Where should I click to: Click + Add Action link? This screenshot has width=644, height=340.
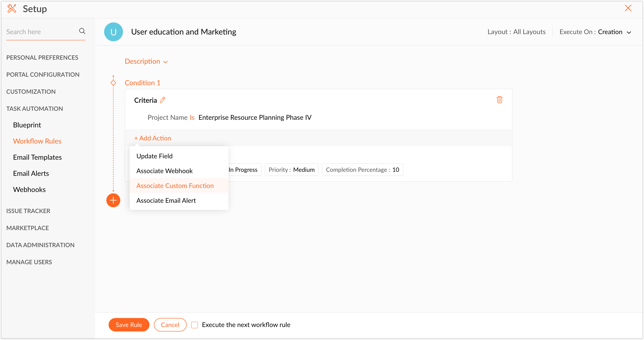153,138
